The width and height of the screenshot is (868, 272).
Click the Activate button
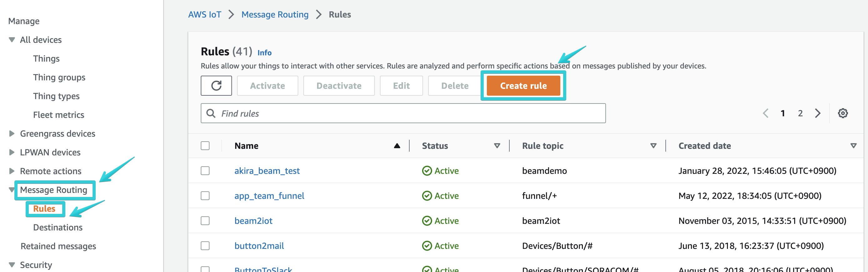coord(267,86)
